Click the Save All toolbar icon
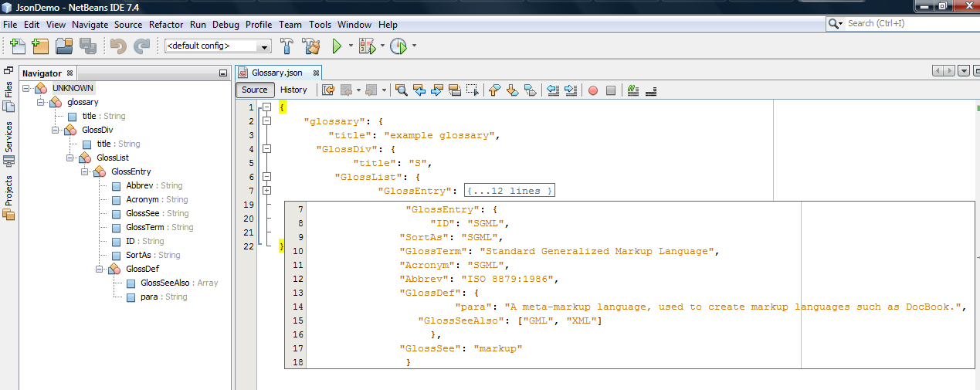The image size is (980, 390). tap(86, 46)
